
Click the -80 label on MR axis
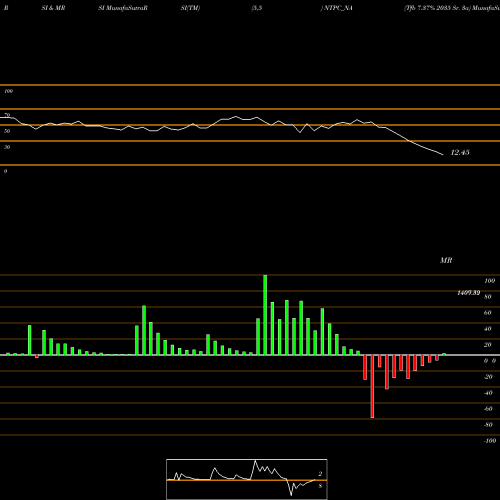(x=488, y=425)
